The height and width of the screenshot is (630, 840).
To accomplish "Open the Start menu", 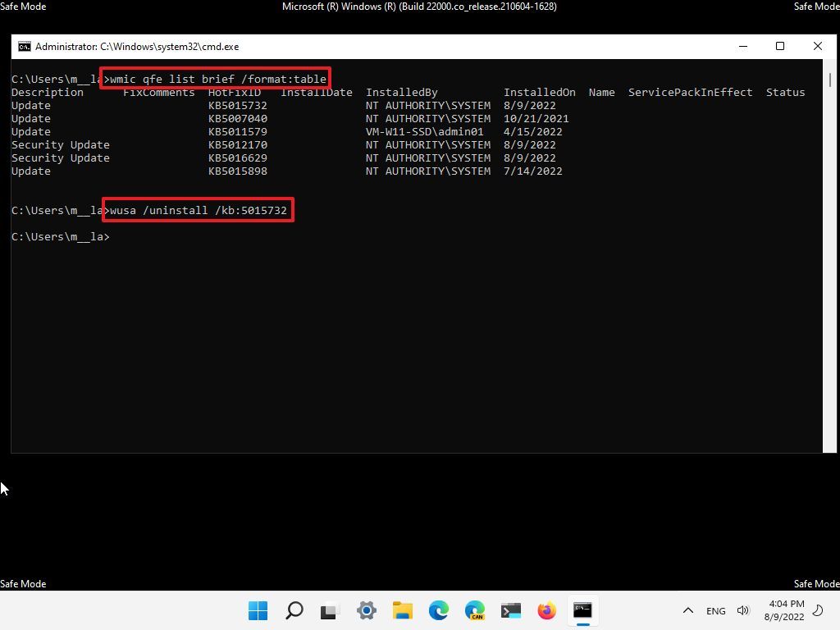I will pyautogui.click(x=258, y=610).
